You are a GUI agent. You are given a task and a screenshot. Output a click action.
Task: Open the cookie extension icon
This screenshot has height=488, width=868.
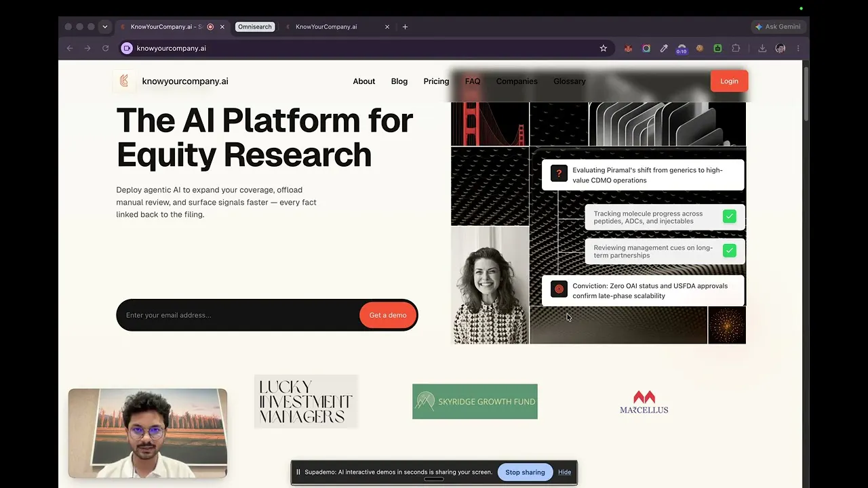point(700,48)
